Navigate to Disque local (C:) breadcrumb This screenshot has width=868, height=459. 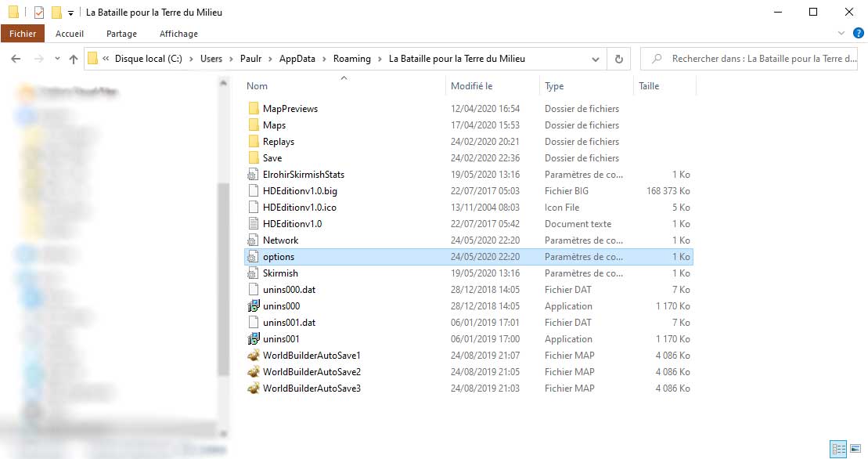(149, 59)
